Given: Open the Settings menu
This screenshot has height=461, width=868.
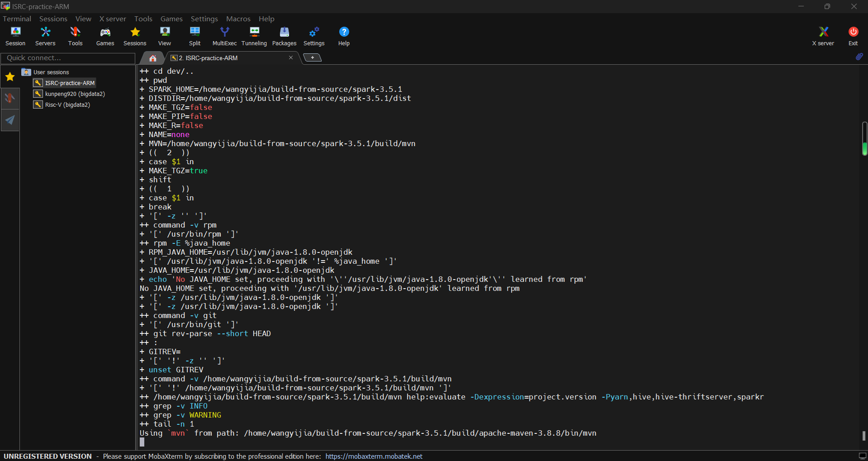Looking at the screenshot, I should [x=204, y=19].
